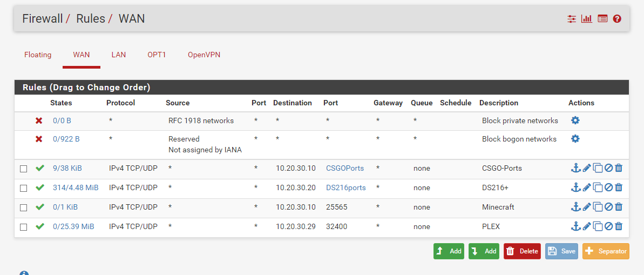Click destination 10.20.30.20 cell
Image resolution: width=644 pixels, height=275 pixels.
[x=296, y=187]
